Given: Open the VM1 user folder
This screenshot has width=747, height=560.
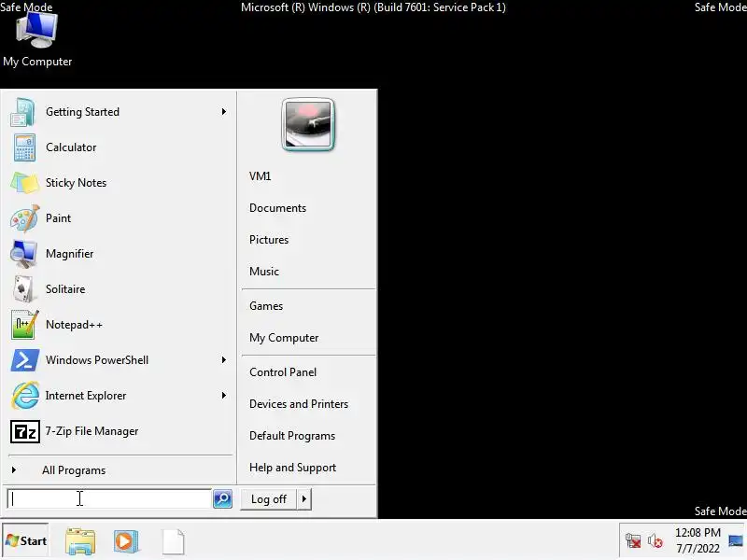Looking at the screenshot, I should (261, 176).
